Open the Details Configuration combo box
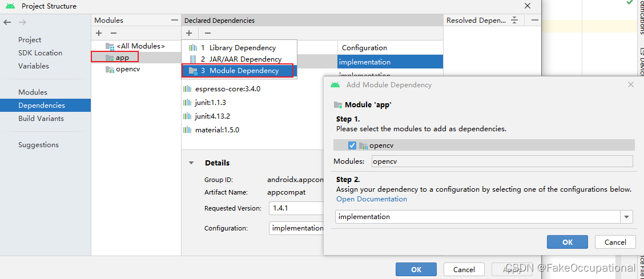This screenshot has width=644, height=279. tap(296, 228)
